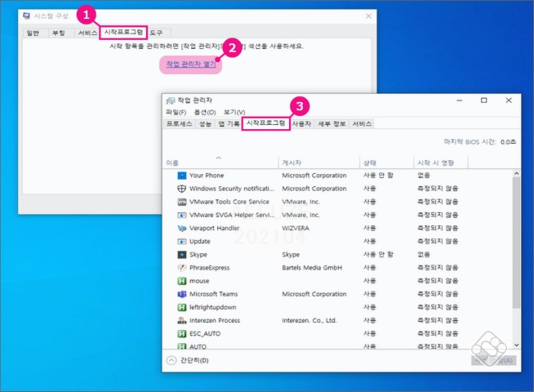Image resolution: width=534 pixels, height=392 pixels.
Task: Open the 옵션(O) menu in Task Manager
Action: point(205,112)
